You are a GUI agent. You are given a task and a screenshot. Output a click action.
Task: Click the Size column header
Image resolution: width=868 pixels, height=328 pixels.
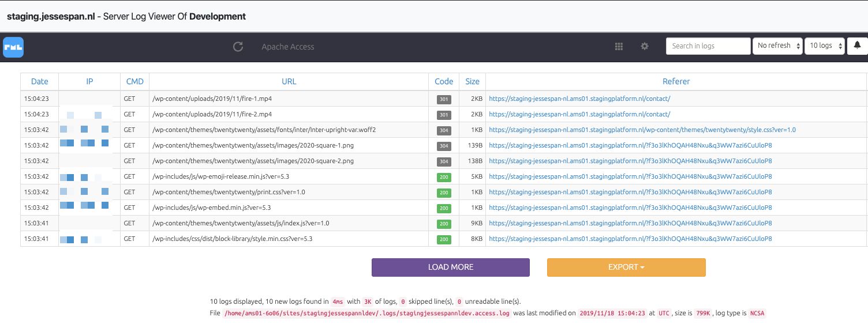473,81
